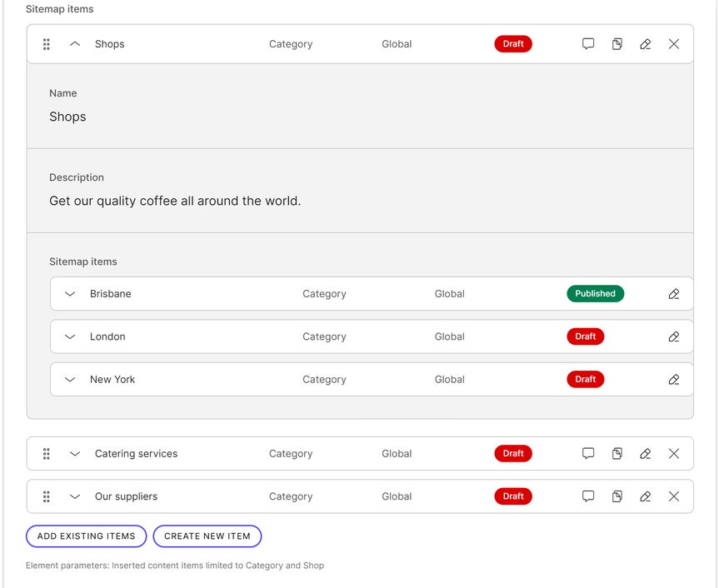Collapse the Shops item
The height and width of the screenshot is (588, 719).
pos(75,44)
